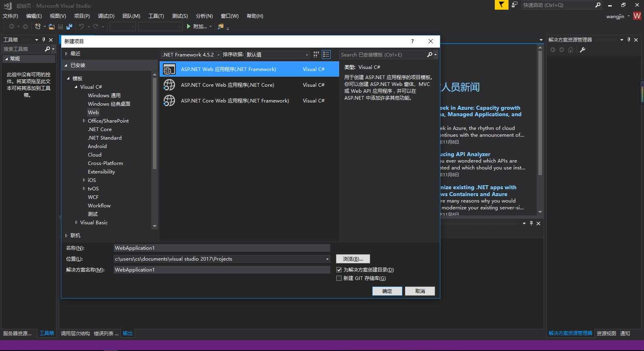Viewport: 644px width, 351px height.
Task: Expand the Office/SharePoint tree node
Action: pyautogui.click(x=84, y=121)
